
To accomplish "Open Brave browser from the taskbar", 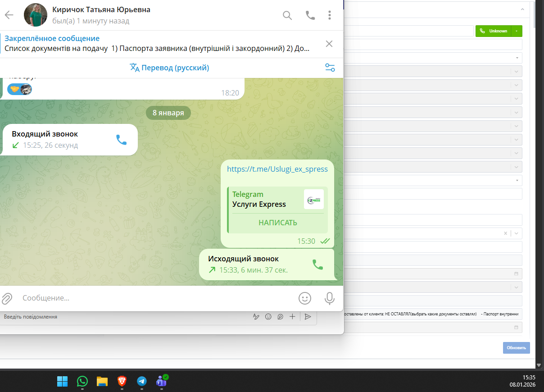I will tap(122, 382).
